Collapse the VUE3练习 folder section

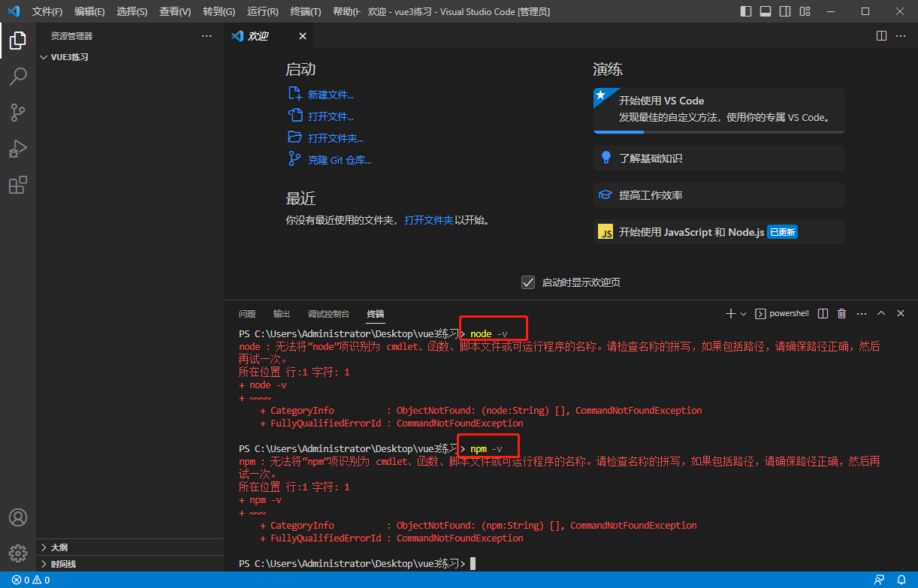129,57
